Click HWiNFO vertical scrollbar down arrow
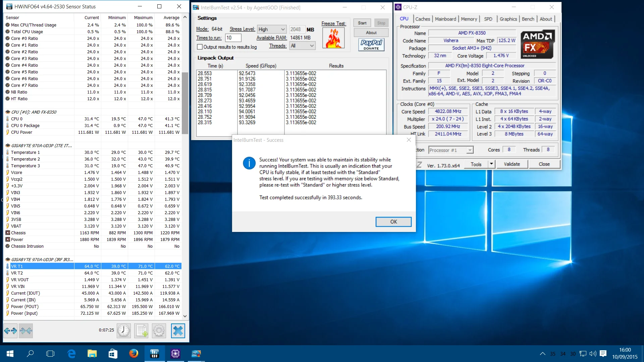Image resolution: width=644 pixels, height=362 pixels. [185, 316]
